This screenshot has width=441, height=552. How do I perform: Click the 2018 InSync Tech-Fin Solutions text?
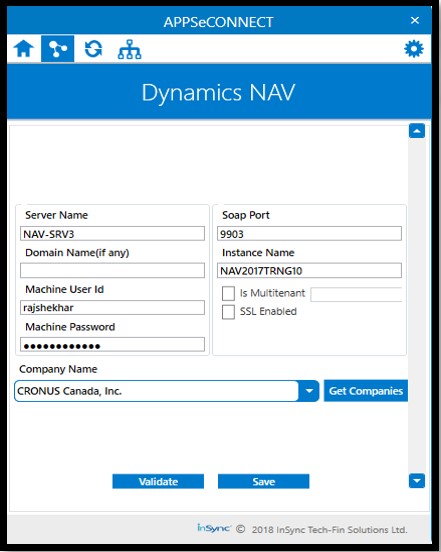[x=329, y=529]
